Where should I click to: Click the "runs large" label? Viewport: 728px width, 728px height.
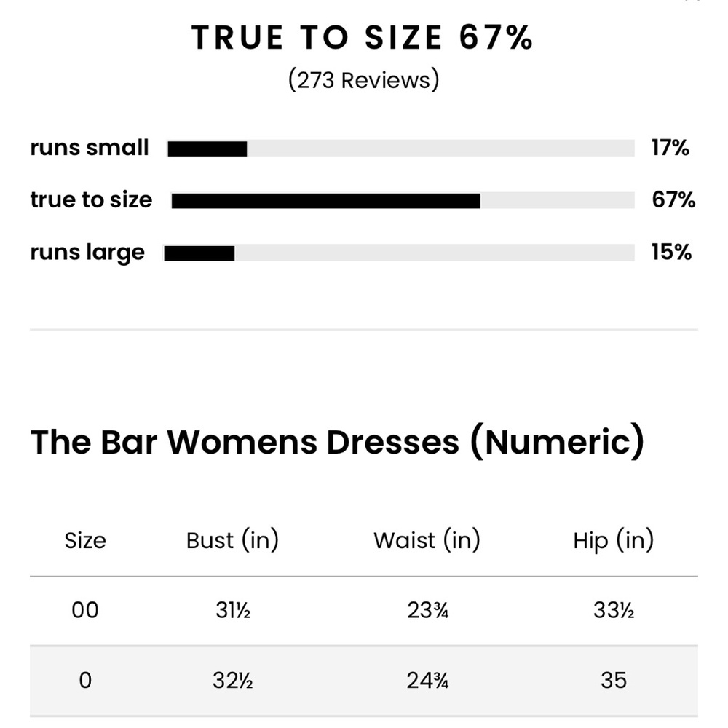(x=87, y=253)
